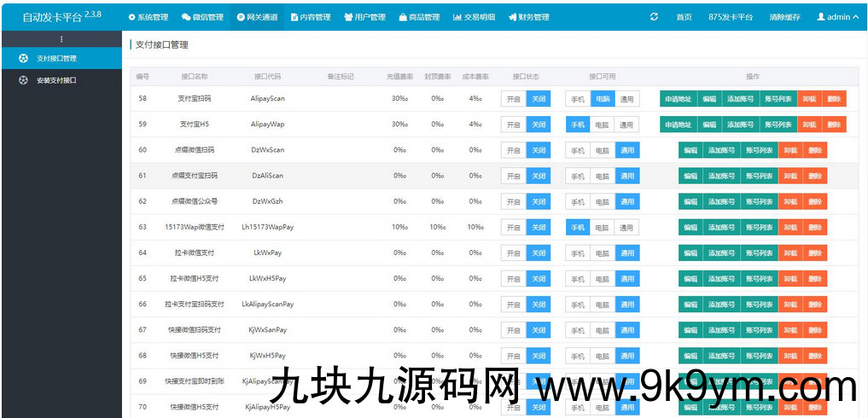Open the 网关通道 top menu tab
868x418 pixels.
click(x=257, y=17)
